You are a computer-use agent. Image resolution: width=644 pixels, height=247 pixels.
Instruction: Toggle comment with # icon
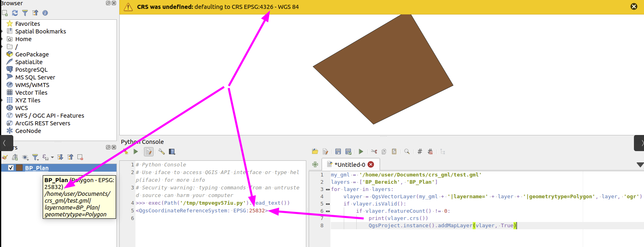click(x=420, y=152)
